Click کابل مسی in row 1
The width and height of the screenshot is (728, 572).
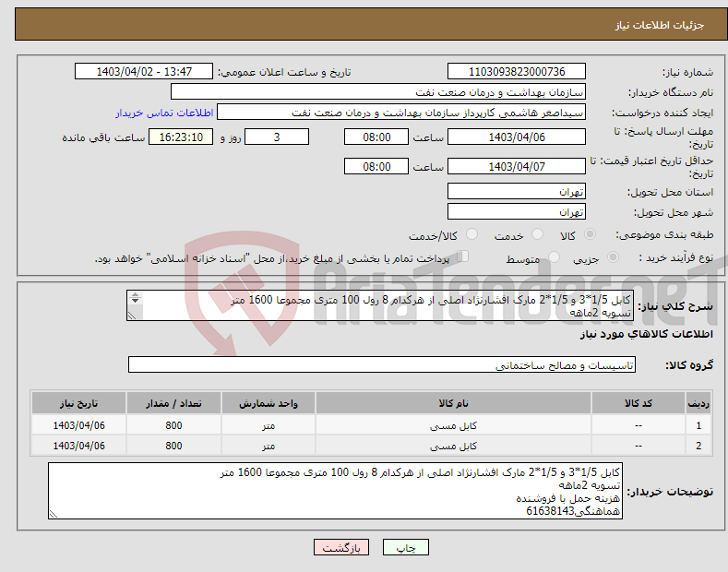(x=453, y=425)
